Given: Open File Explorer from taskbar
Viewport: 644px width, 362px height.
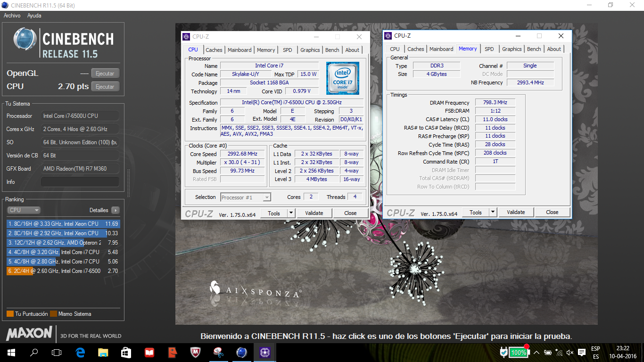Looking at the screenshot, I should click(103, 352).
